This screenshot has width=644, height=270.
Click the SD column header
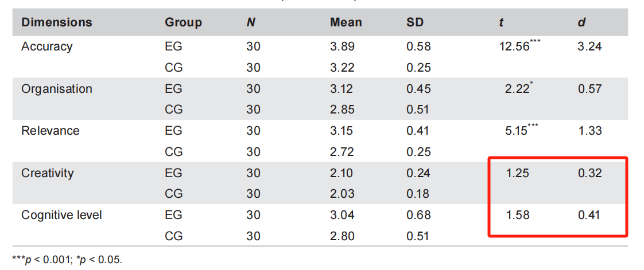(x=416, y=22)
